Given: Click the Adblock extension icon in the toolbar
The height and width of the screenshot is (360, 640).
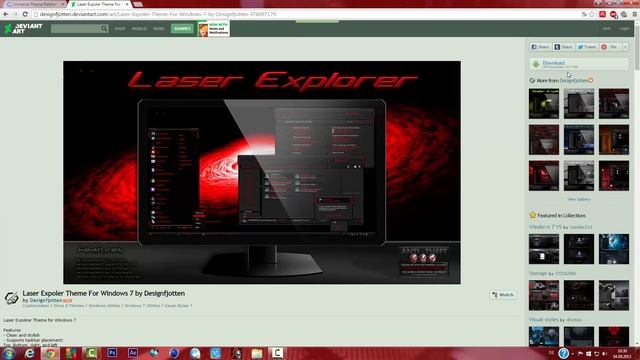Looking at the screenshot, I should pyautogui.click(x=613, y=14).
